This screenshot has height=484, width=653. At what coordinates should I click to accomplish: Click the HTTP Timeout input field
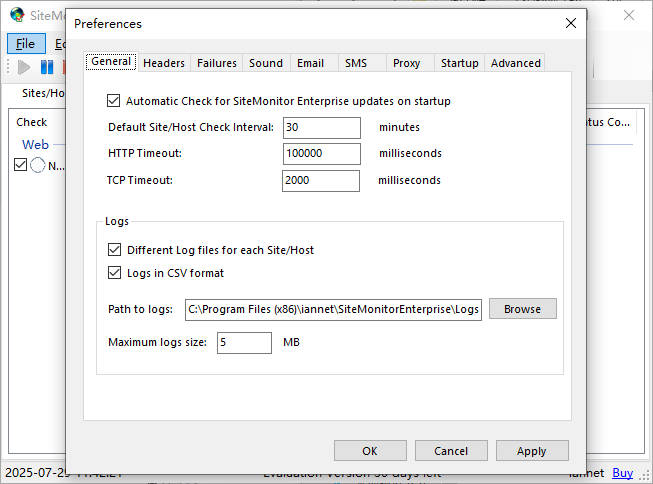point(321,154)
